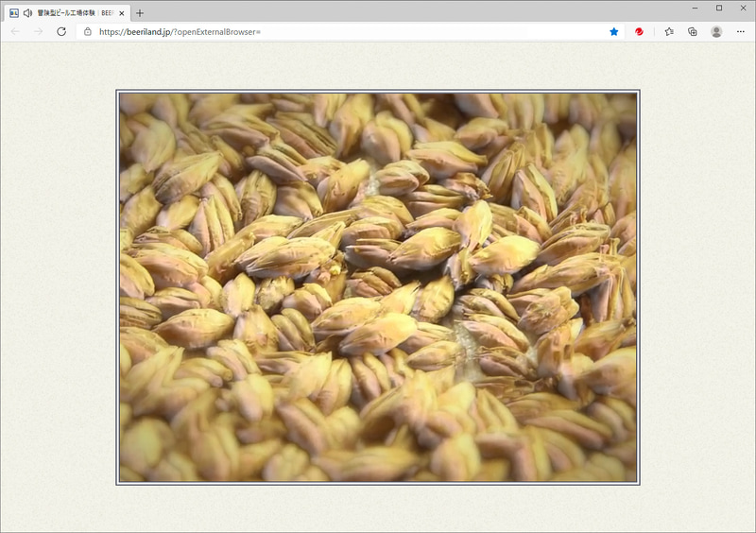Open the Favorites list icon
This screenshot has height=533, width=756.
(669, 32)
